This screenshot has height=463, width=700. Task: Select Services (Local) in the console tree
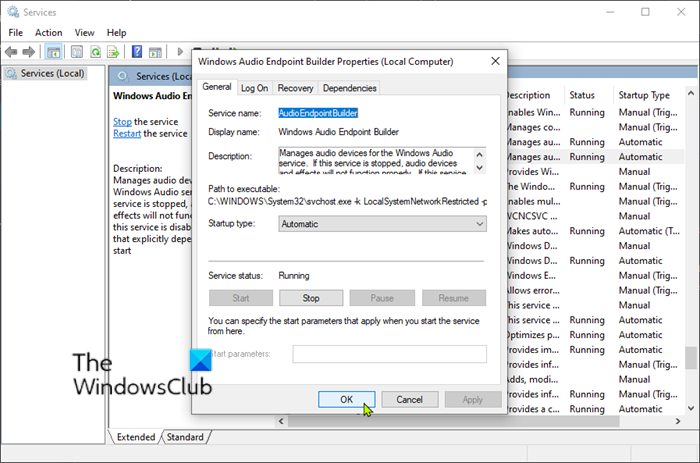click(46, 73)
